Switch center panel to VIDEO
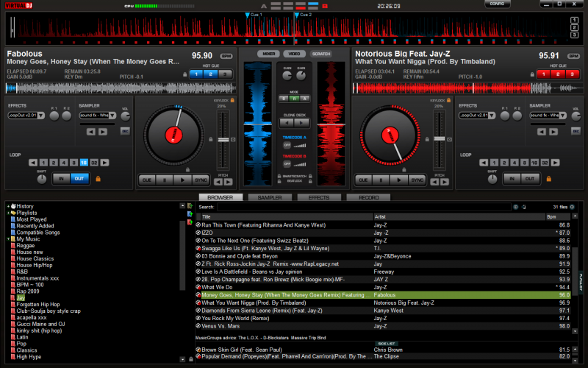 pos(295,54)
